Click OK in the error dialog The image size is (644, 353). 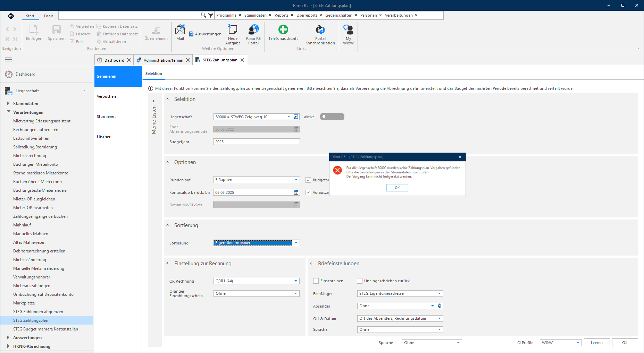tap(397, 188)
